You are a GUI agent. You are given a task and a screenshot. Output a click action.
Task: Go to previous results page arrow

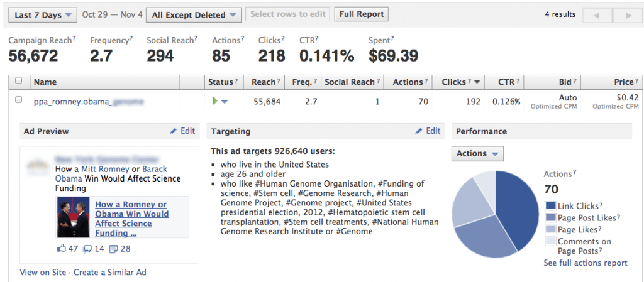tap(597, 16)
